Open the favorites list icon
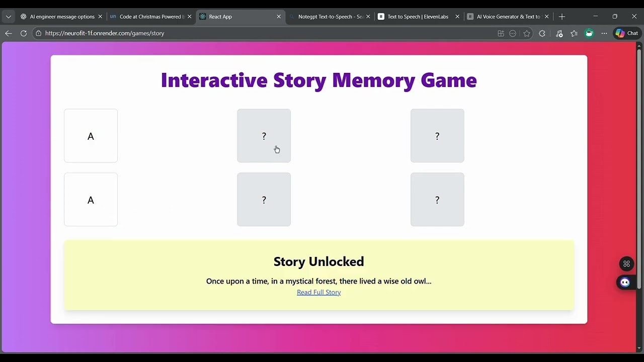 pos(574,34)
